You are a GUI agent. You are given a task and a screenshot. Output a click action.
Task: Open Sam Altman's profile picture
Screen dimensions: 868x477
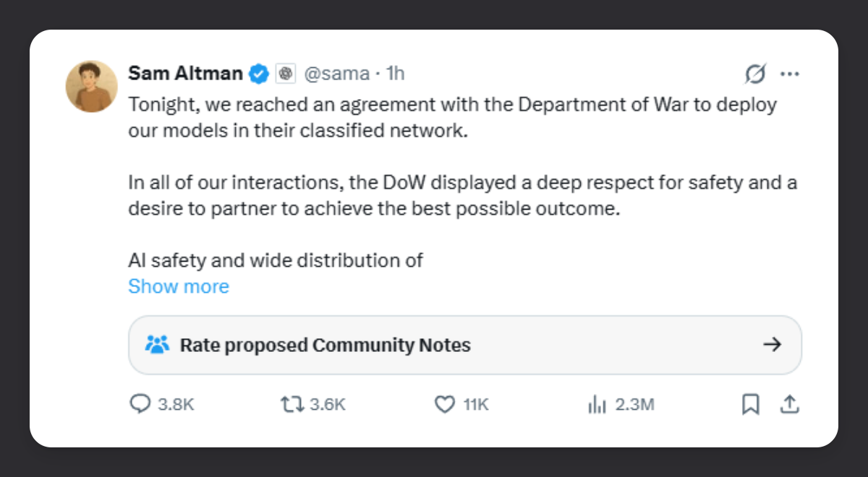click(x=92, y=87)
